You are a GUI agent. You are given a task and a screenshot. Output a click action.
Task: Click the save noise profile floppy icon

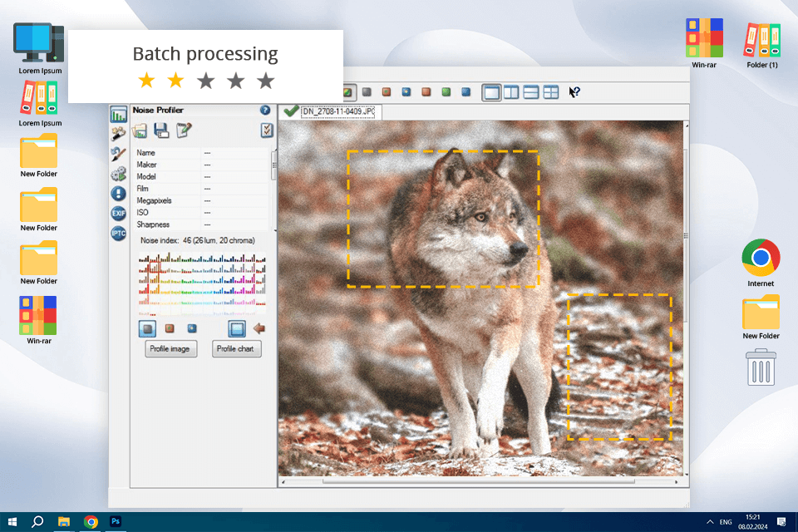(161, 131)
